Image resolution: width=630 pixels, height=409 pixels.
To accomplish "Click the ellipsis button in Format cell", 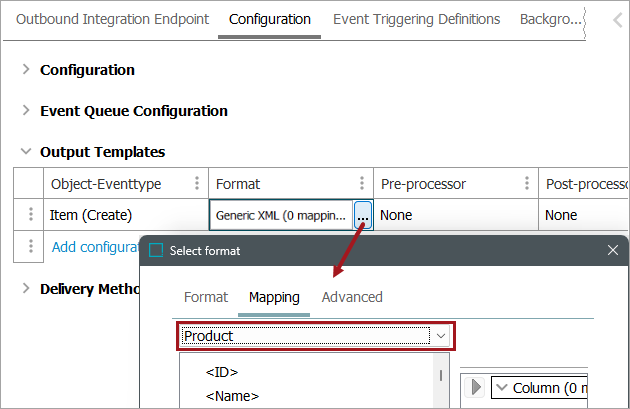I will [x=362, y=215].
